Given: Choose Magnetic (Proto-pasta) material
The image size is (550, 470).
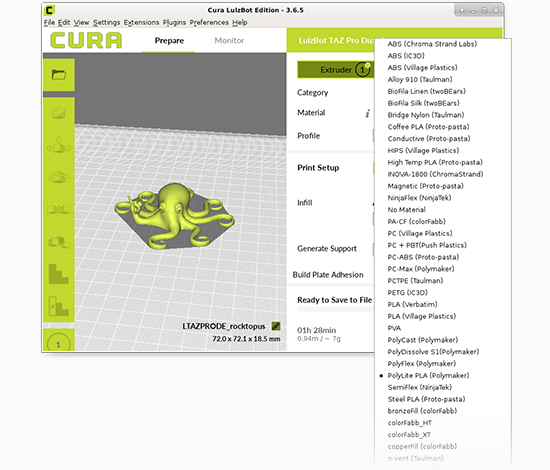Looking at the screenshot, I should click(443, 186).
